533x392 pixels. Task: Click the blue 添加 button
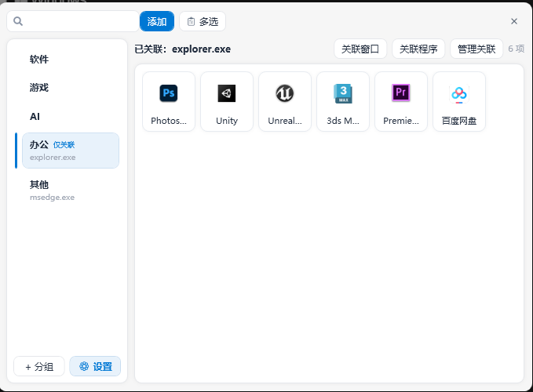click(x=157, y=21)
